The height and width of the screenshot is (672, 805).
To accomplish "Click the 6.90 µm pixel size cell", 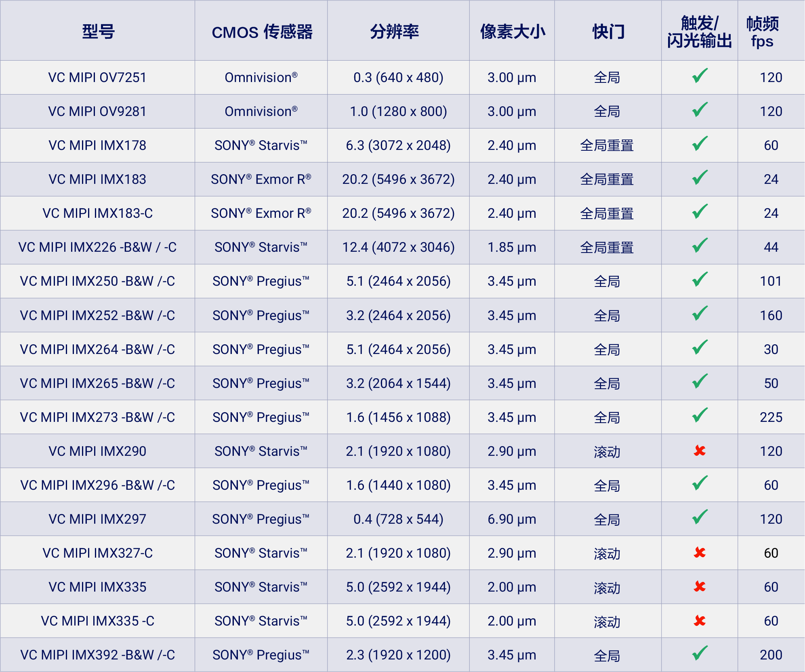I will pyautogui.click(x=512, y=519).
